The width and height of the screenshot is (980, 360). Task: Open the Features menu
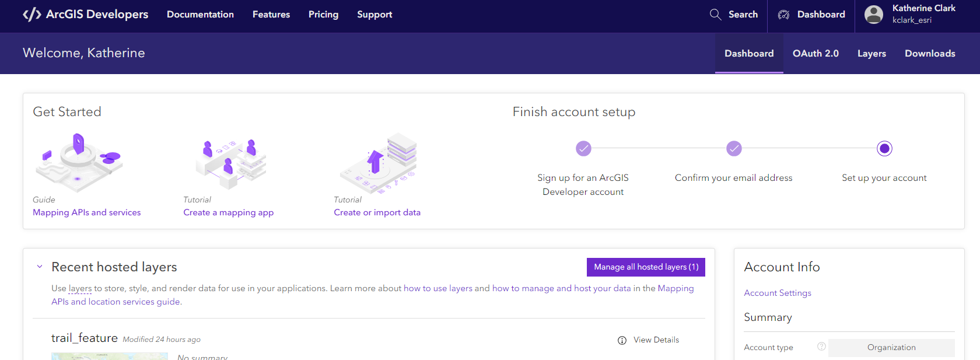pyautogui.click(x=271, y=15)
